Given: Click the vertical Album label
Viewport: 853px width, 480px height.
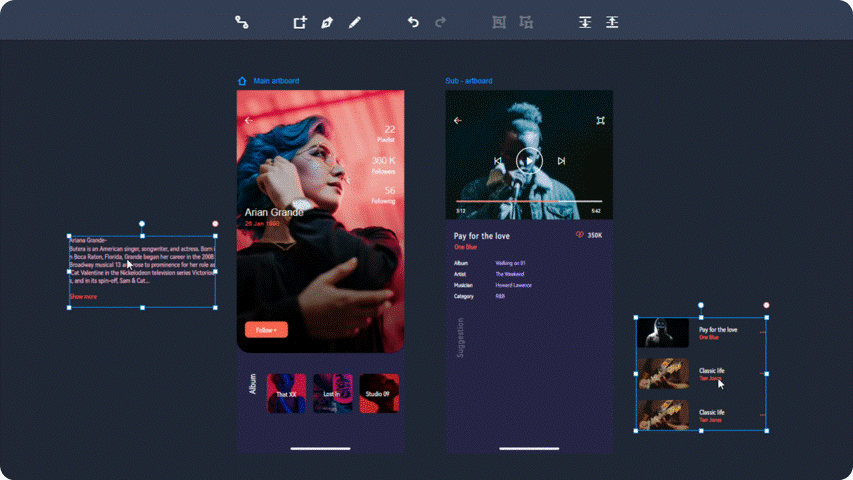Looking at the screenshot, I should (x=252, y=384).
